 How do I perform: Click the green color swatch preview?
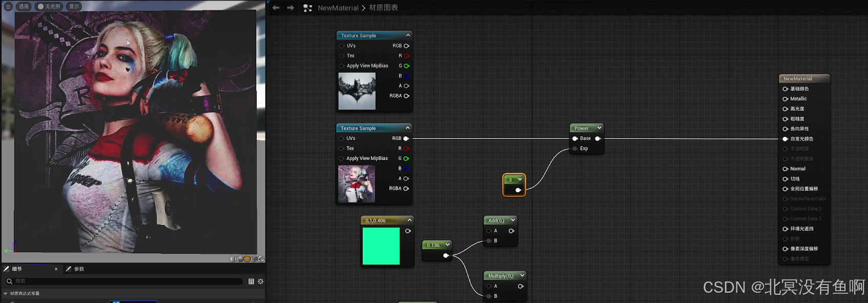click(x=381, y=246)
